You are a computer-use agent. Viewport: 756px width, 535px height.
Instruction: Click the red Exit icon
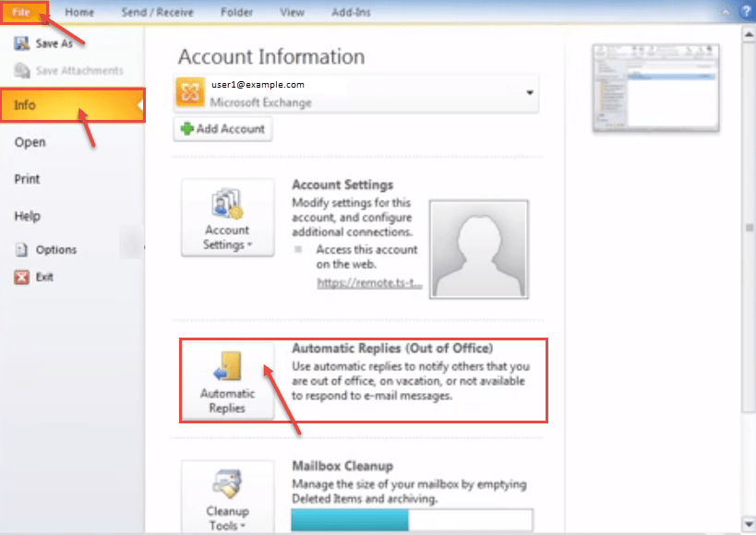click(x=22, y=277)
